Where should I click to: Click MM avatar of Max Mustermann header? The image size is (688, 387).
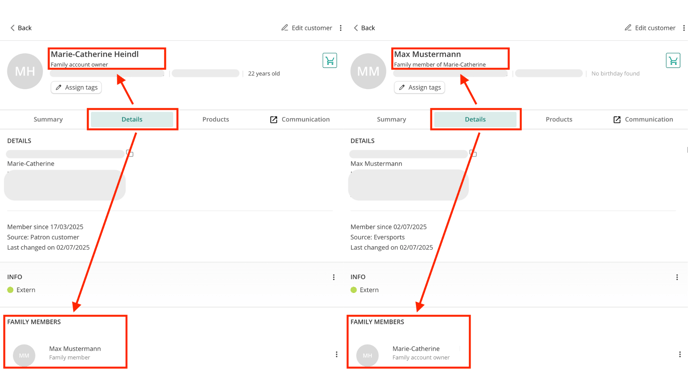click(368, 71)
